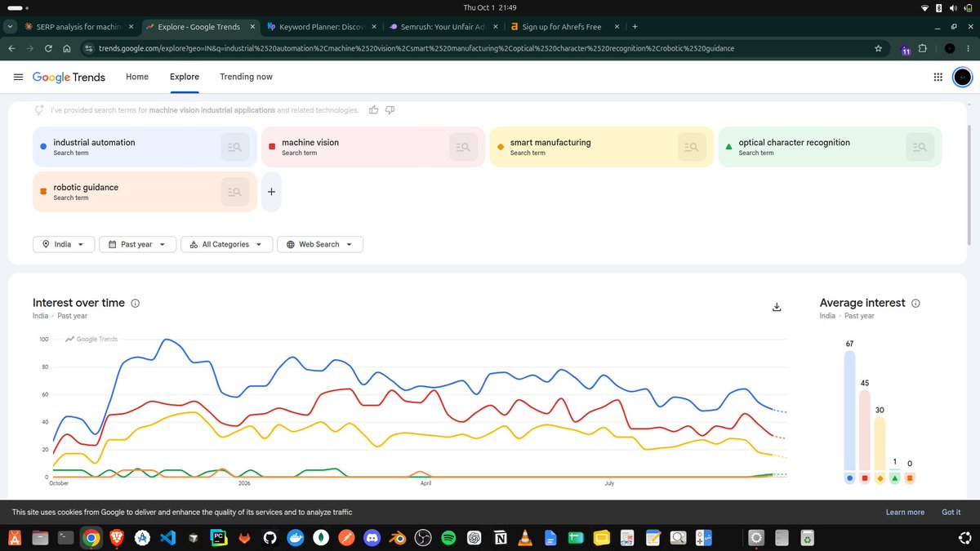980x551 pixels.
Task: Explore related queries for smart manufacturing
Action: point(692,147)
